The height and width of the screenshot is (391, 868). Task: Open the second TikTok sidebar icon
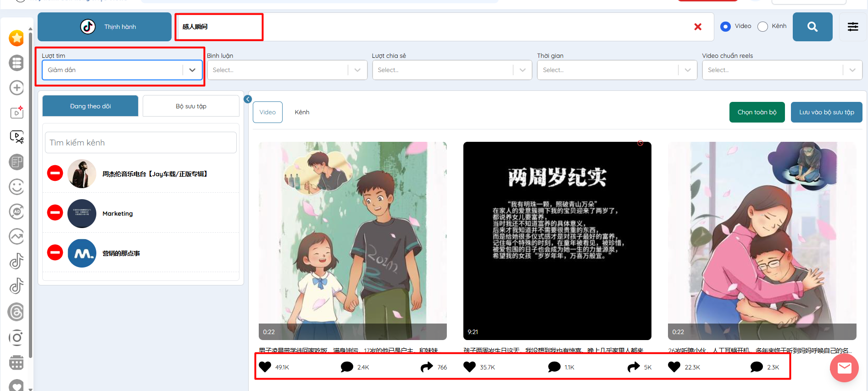point(17,286)
